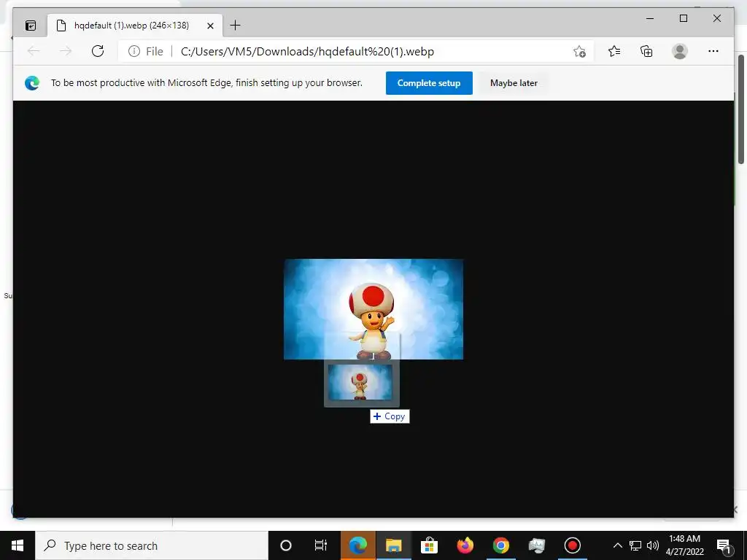The width and height of the screenshot is (747, 560).
Task: Add this page to favorites star icon
Action: (x=579, y=52)
